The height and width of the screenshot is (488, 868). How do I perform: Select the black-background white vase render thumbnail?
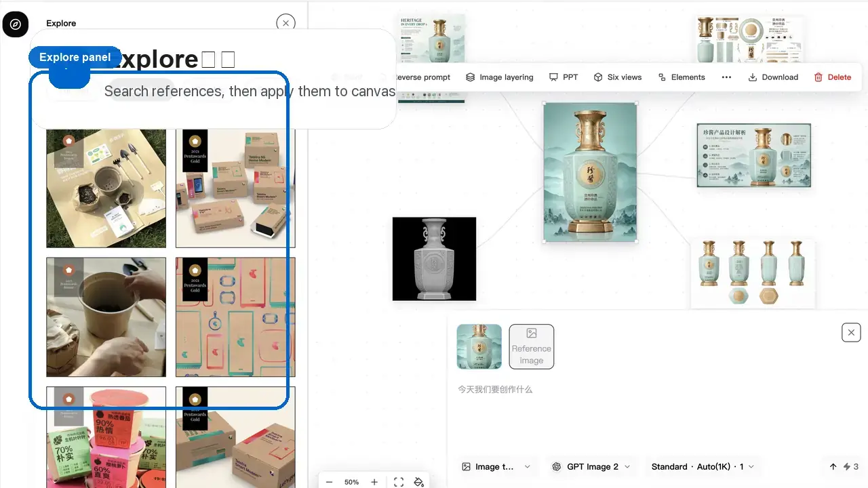[x=434, y=259]
